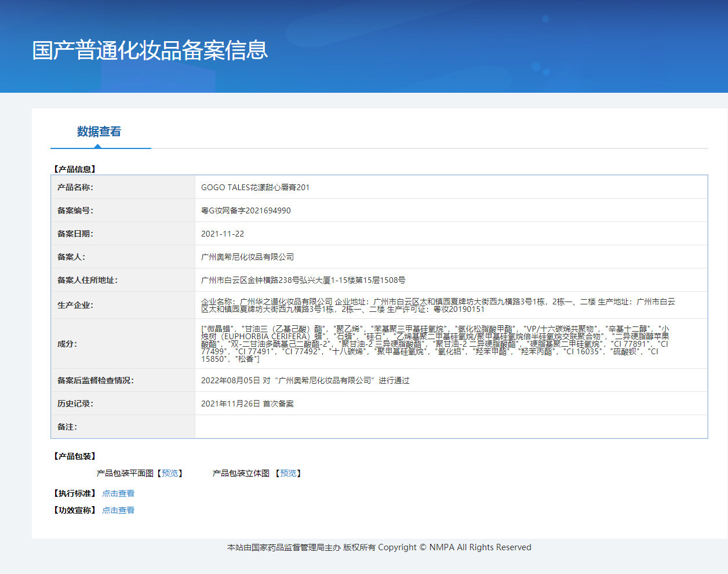Click the 历史记录 label cell

pyautogui.click(x=123, y=404)
